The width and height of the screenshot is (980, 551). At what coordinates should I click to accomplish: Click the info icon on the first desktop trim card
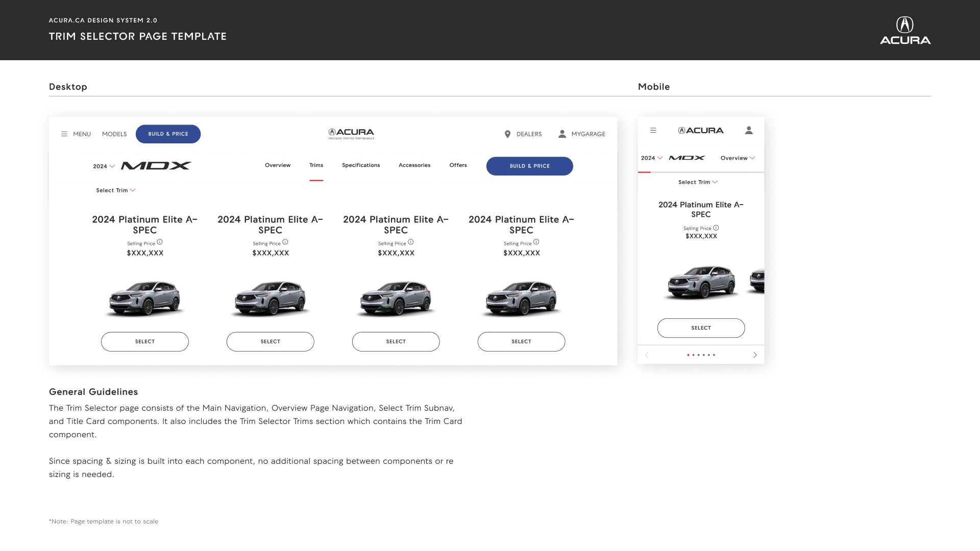click(160, 242)
